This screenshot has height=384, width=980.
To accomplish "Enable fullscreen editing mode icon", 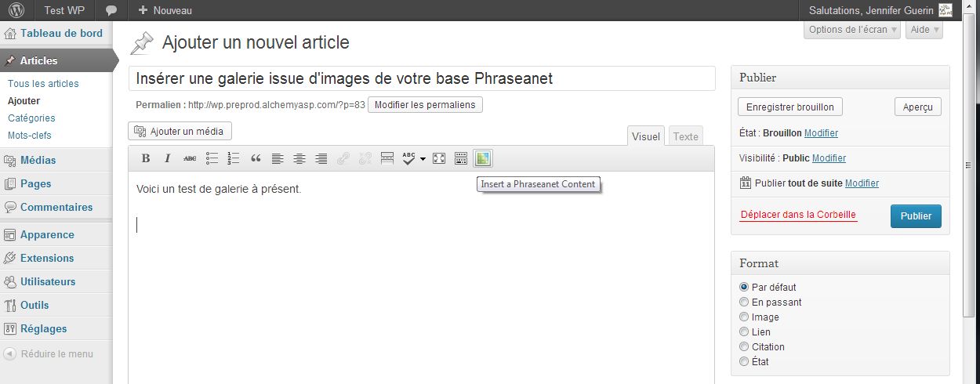I will click(439, 158).
